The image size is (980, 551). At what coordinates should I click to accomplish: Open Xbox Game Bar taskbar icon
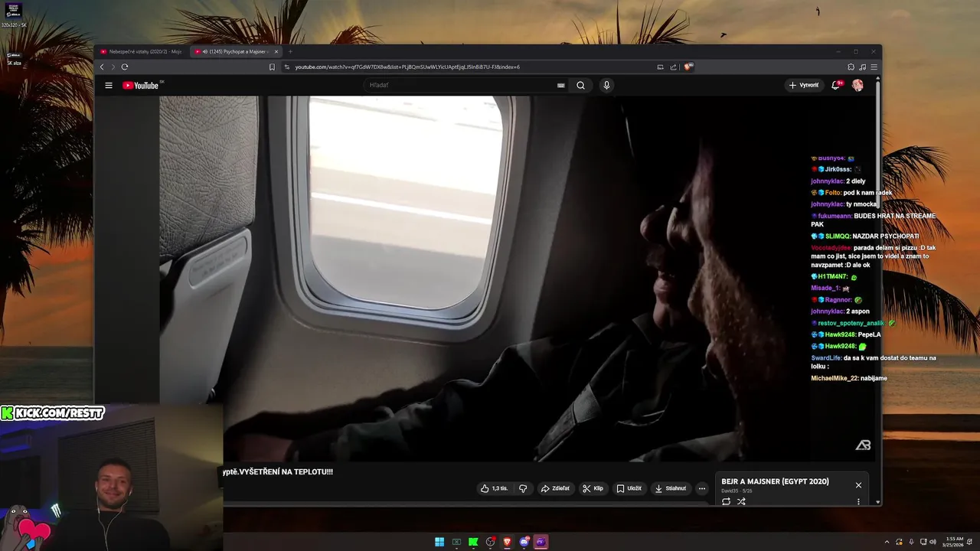(x=456, y=542)
